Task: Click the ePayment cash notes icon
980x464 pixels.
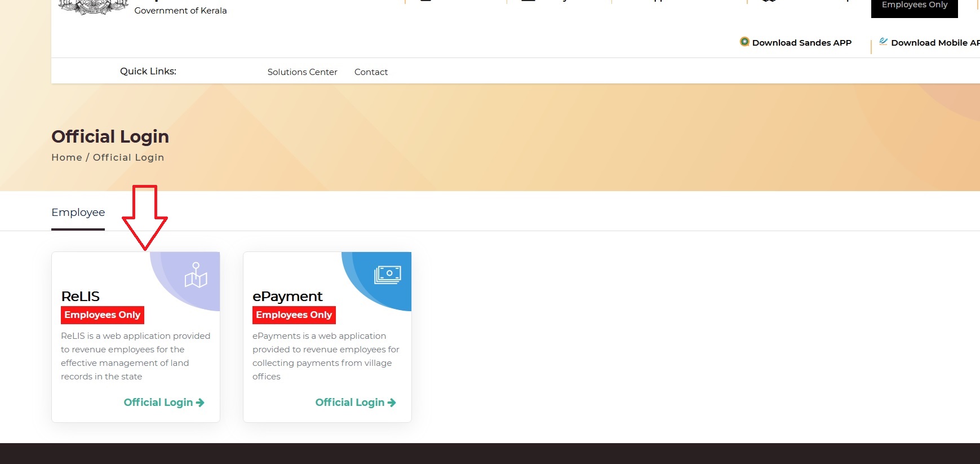Action: tap(387, 275)
